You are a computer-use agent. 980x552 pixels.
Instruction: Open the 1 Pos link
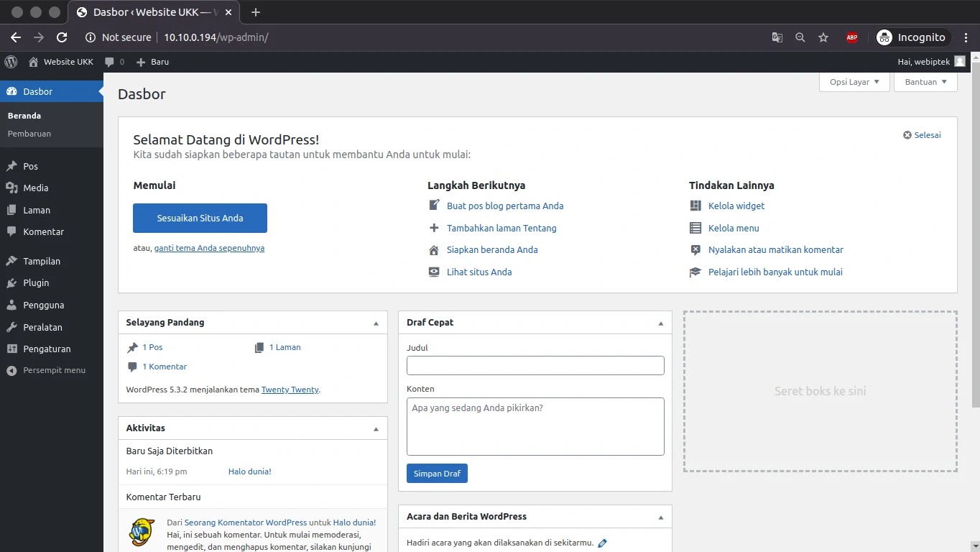[x=152, y=347]
